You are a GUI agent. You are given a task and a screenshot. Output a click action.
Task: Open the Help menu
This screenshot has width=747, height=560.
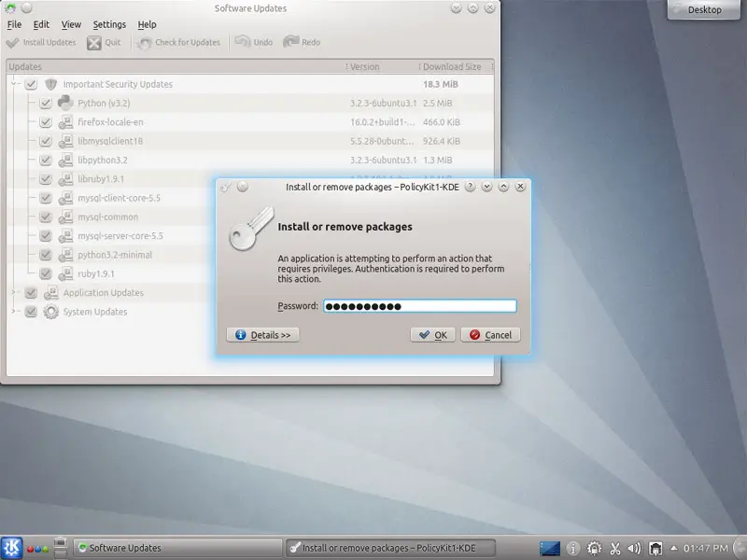point(147,24)
